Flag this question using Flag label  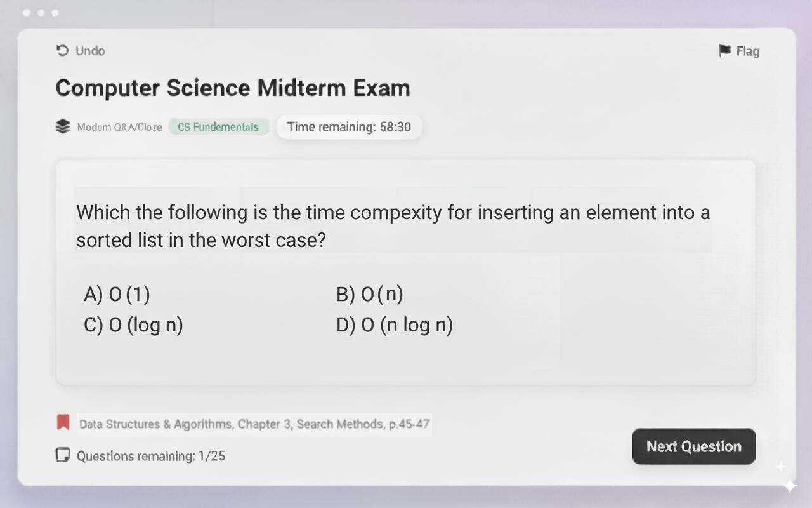click(747, 51)
